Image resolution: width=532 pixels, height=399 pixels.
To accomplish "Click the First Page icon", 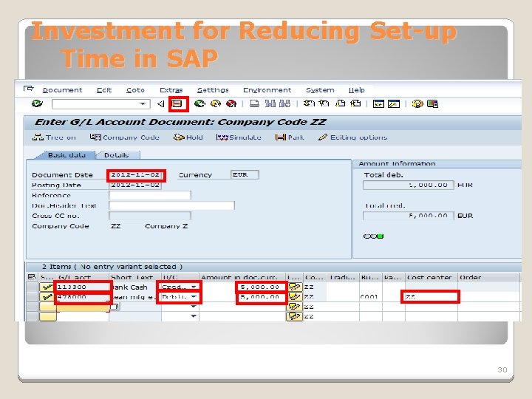I will 309,103.
